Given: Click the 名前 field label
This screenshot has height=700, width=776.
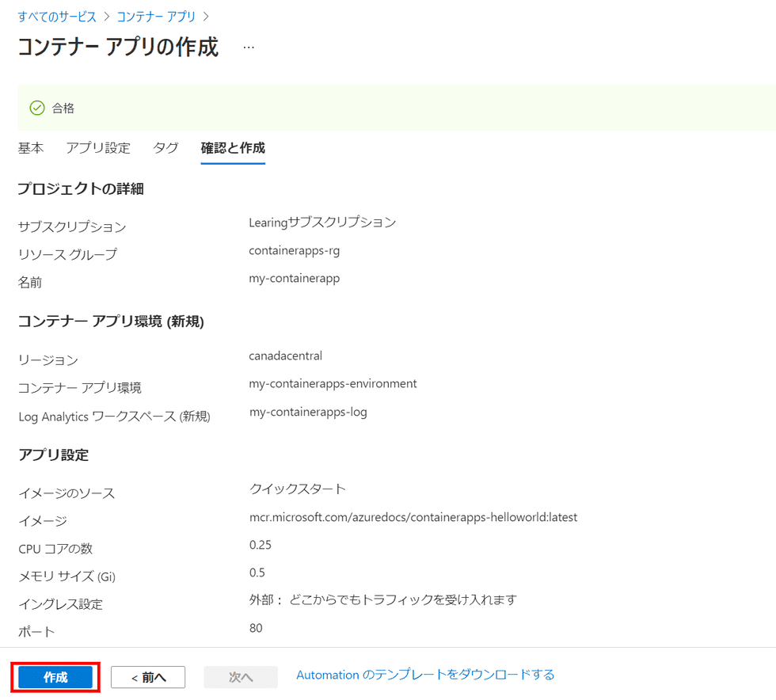Looking at the screenshot, I should [30, 282].
